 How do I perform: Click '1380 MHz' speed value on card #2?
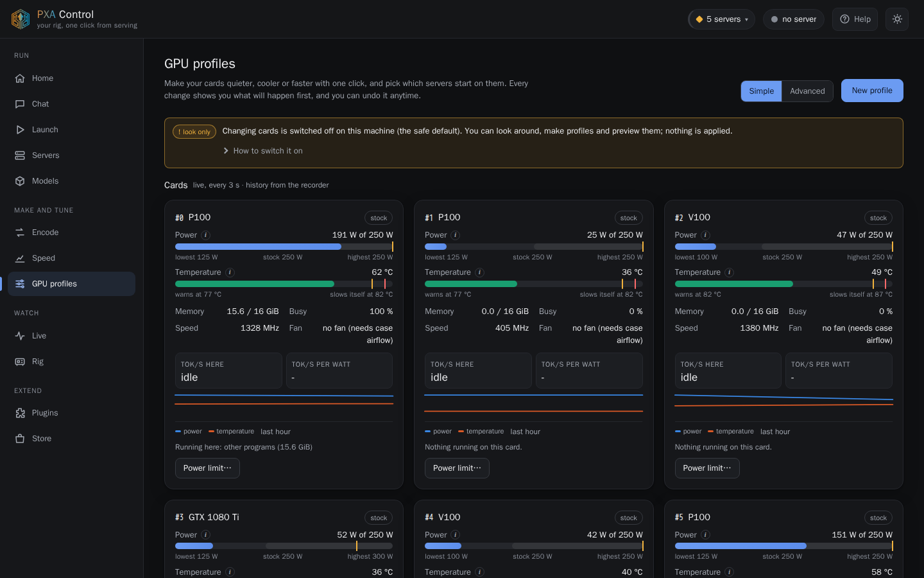pos(759,328)
